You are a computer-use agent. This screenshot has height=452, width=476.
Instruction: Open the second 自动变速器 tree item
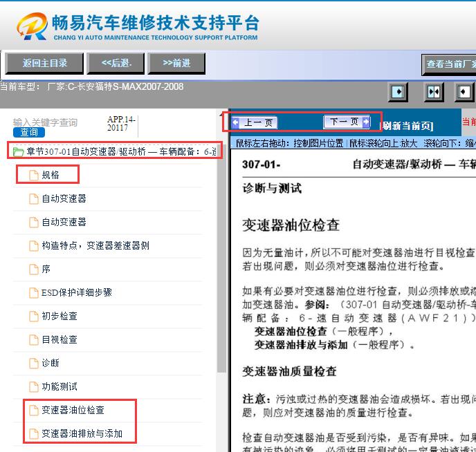click(x=64, y=222)
